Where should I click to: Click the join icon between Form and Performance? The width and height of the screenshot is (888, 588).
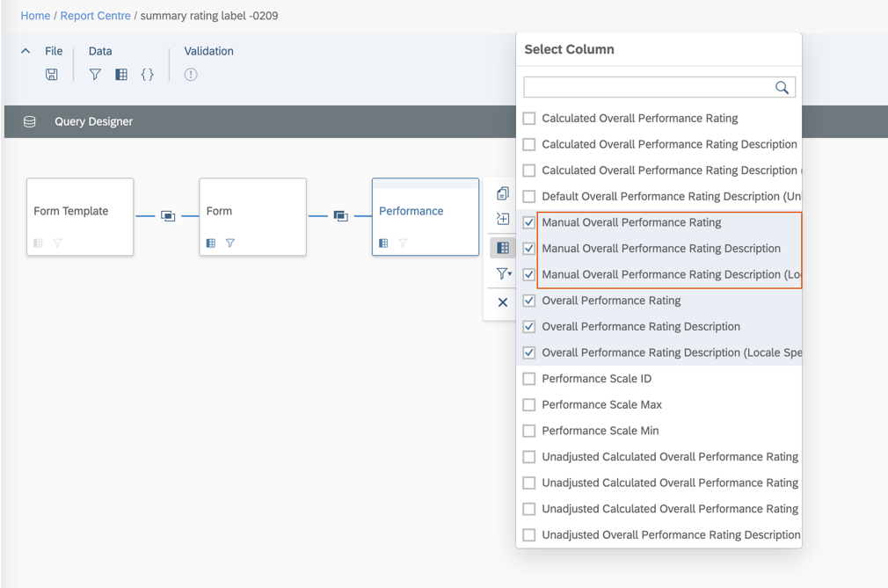click(340, 216)
